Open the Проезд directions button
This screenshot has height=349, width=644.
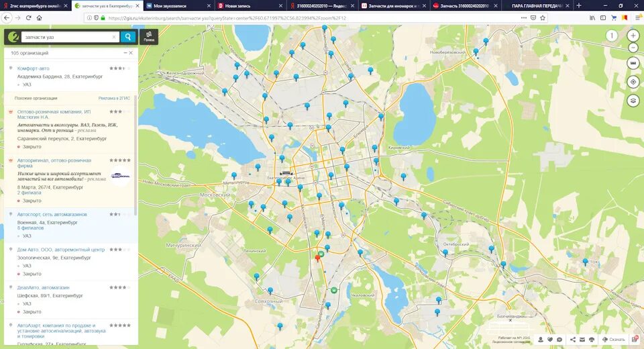tap(149, 37)
